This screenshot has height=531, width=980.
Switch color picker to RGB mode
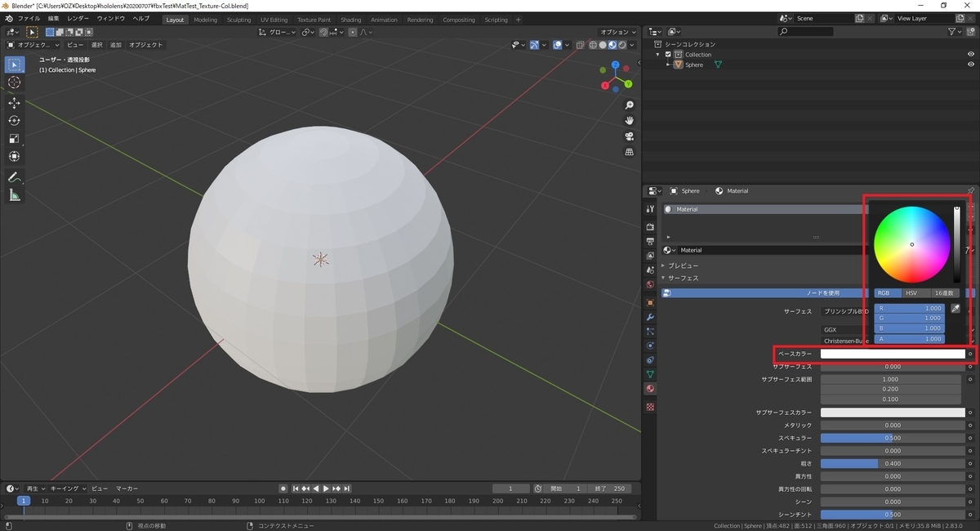click(888, 292)
